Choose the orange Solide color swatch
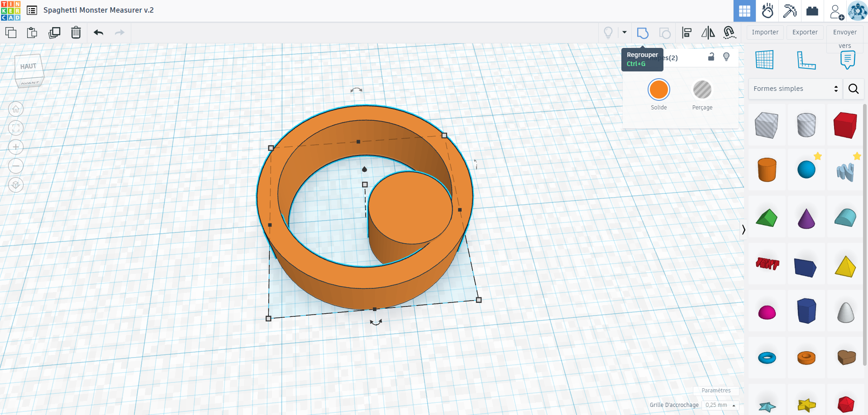This screenshot has width=868, height=415. (659, 90)
